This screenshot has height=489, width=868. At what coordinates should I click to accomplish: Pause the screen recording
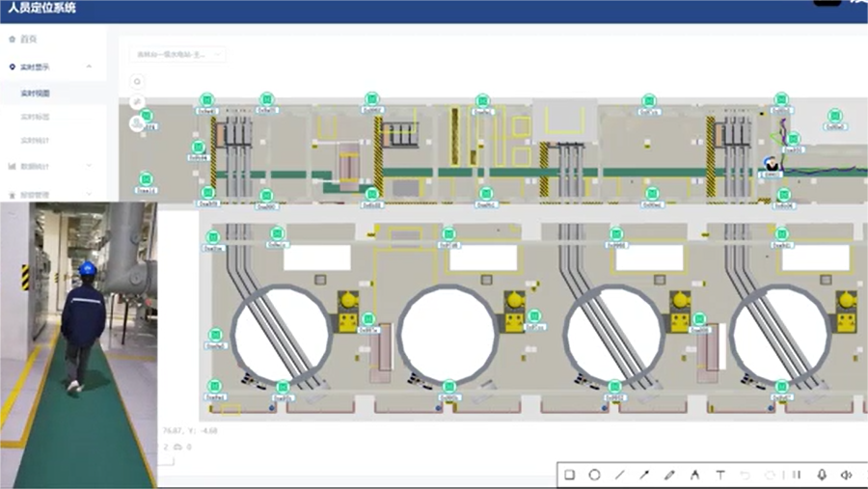coord(797,475)
